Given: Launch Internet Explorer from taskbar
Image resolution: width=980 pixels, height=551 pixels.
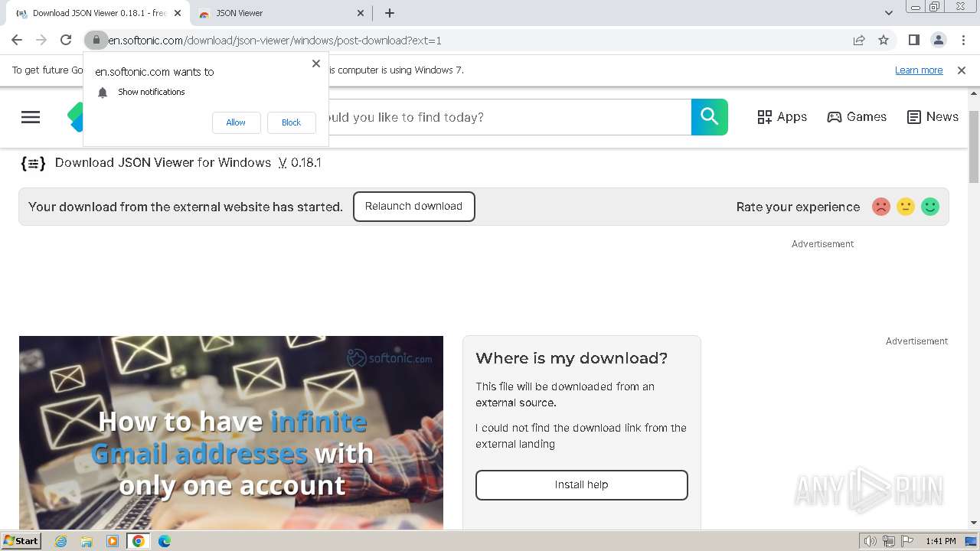Looking at the screenshot, I should click(60, 541).
